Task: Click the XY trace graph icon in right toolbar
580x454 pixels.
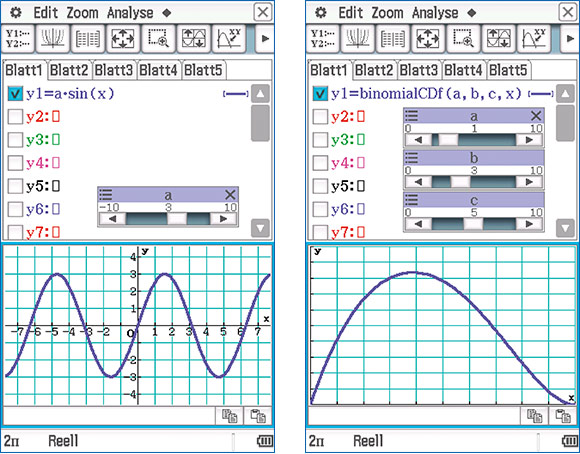Action: (534, 38)
